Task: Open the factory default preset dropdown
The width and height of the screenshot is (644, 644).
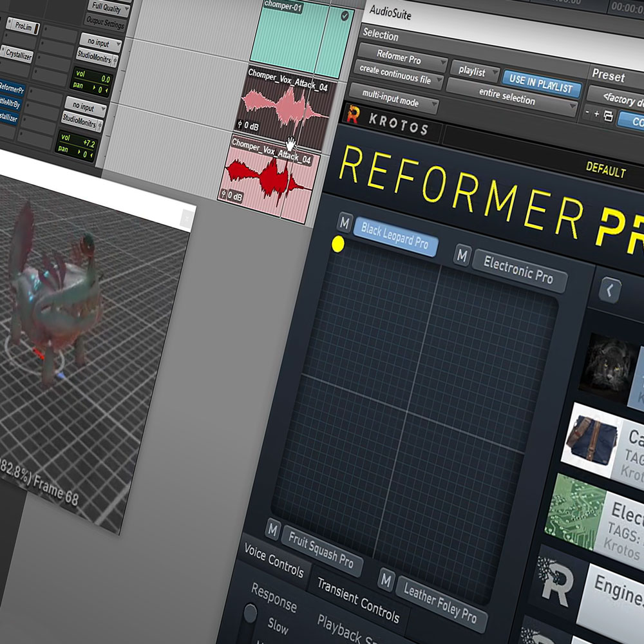Action: 616,99
